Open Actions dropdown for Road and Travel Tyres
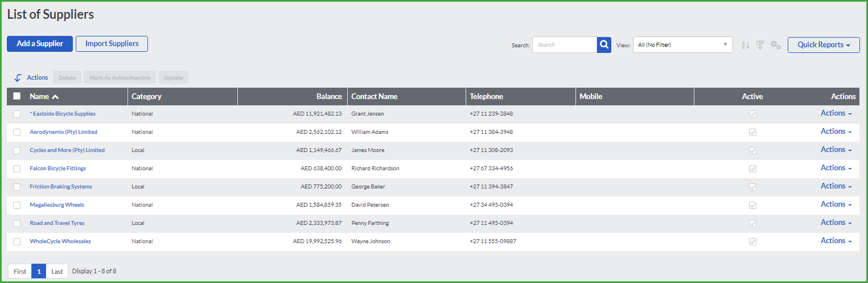The height and width of the screenshot is (283, 868). tap(836, 223)
